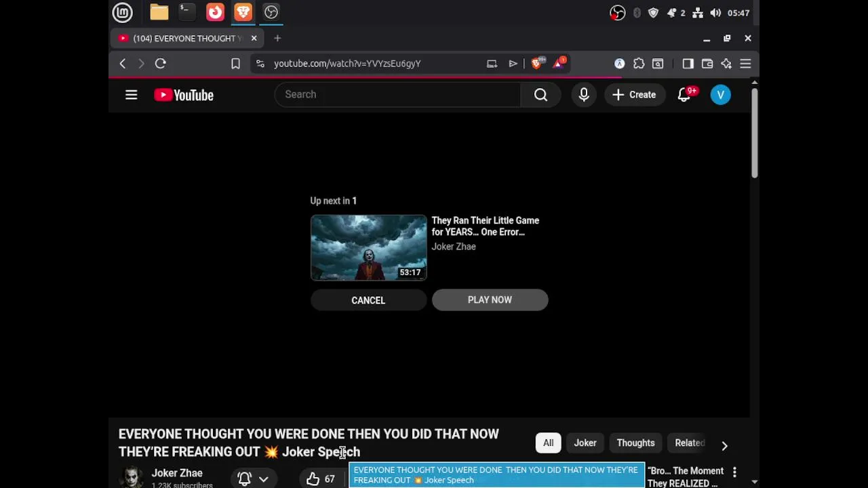Image resolution: width=868 pixels, height=488 pixels.
Task: Click the YouTube Search input field
Action: (397, 95)
